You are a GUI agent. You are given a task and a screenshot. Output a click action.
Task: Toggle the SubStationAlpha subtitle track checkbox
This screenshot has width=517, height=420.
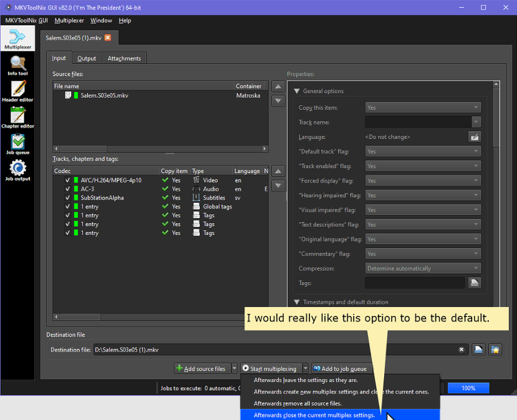pyautogui.click(x=68, y=198)
